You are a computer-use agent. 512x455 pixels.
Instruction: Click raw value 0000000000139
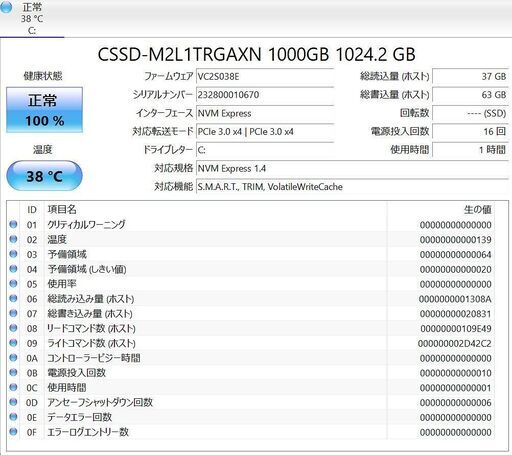[455, 240]
